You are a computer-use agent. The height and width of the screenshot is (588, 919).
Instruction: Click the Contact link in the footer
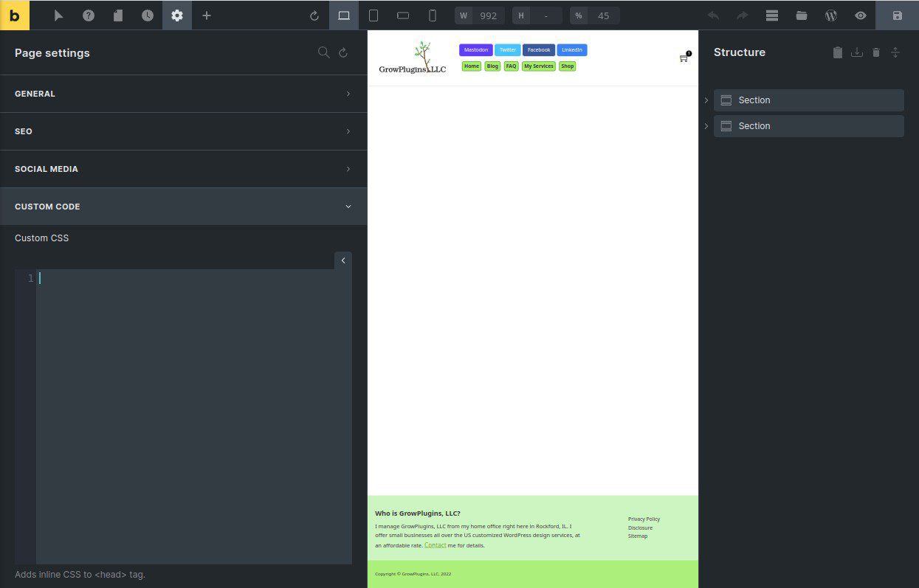[x=435, y=545]
